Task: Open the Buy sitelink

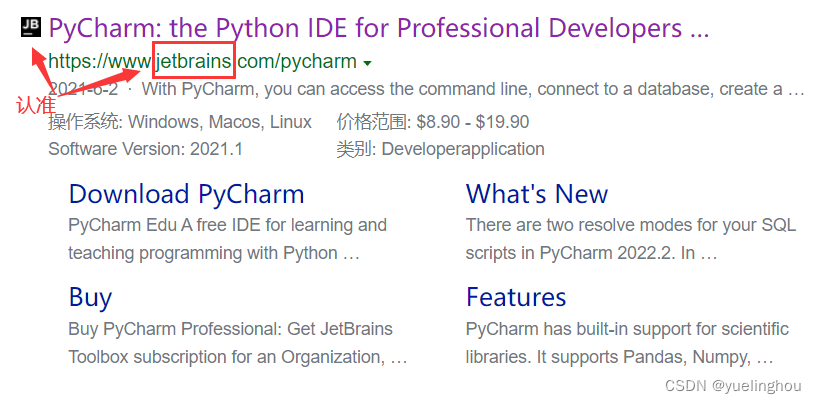Action: [90, 297]
